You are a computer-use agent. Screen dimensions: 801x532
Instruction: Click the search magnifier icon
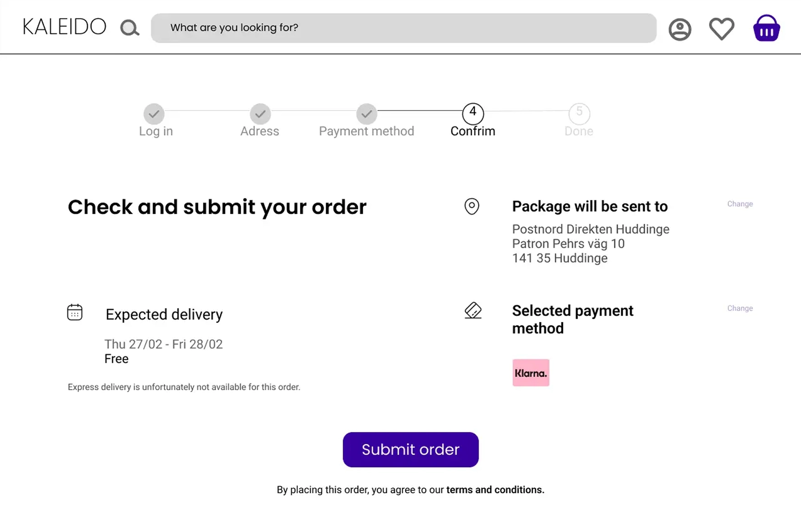[x=129, y=28]
